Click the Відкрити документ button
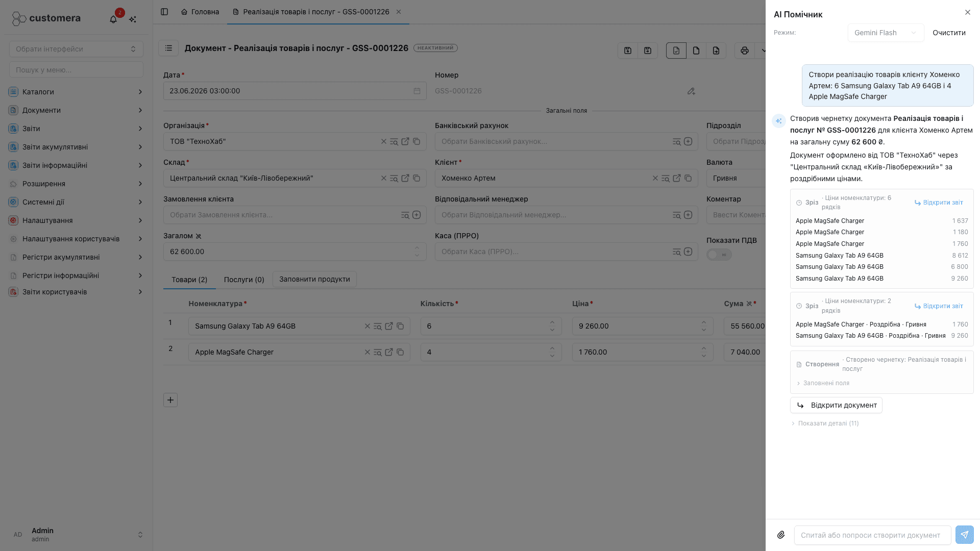Screen dimensions: 980x551 [x=836, y=405]
